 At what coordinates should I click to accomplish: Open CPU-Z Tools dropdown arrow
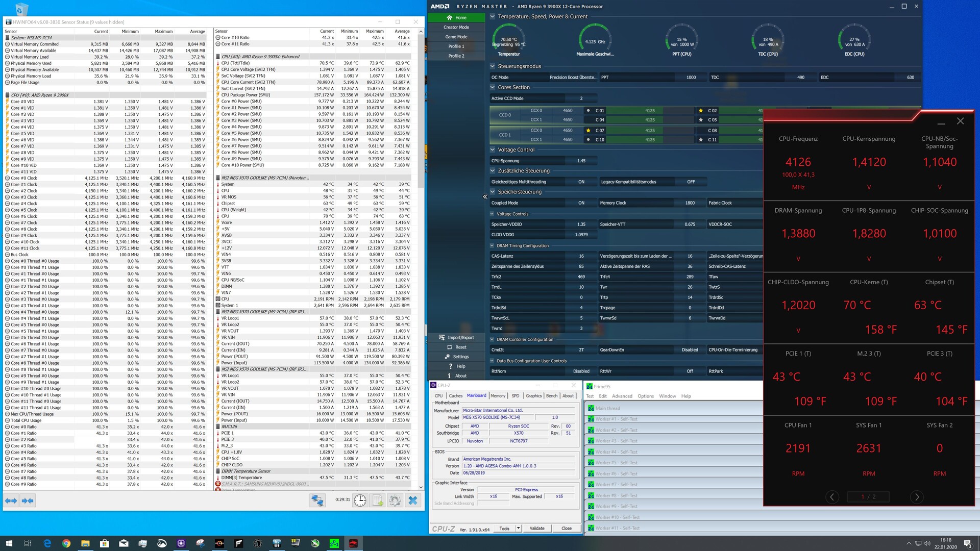point(519,529)
